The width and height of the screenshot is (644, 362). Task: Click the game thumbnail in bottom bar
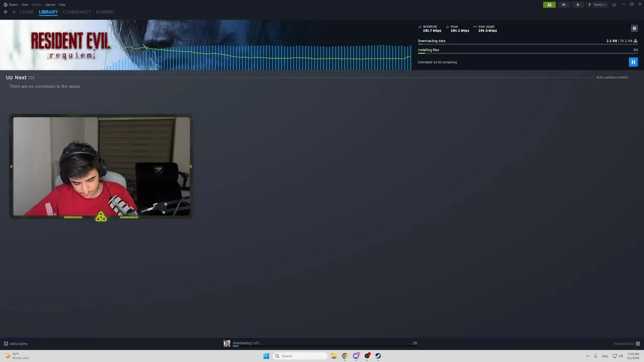[x=227, y=343]
